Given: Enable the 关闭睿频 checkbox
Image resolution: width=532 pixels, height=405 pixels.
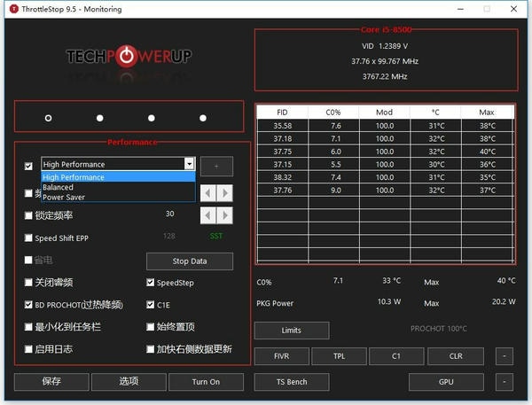Looking at the screenshot, I should coord(28,282).
